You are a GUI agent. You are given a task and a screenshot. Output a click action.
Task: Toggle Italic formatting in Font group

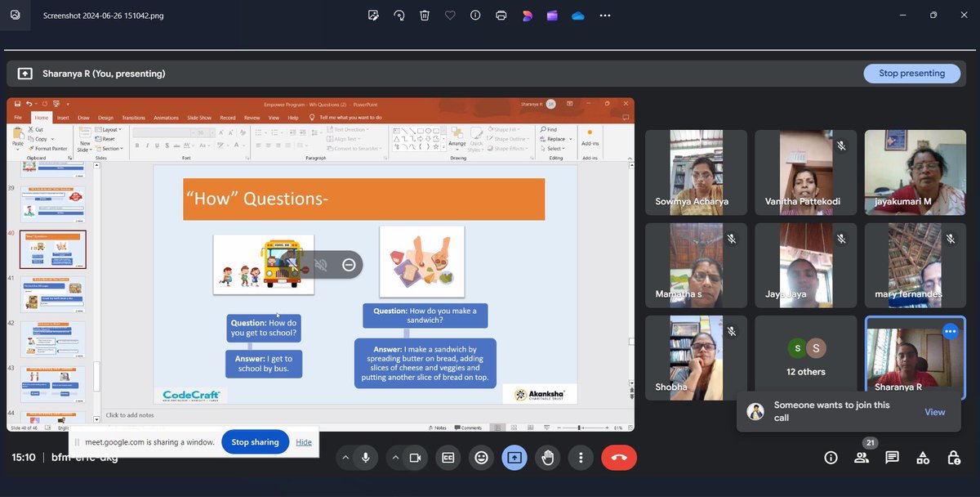coord(148,146)
